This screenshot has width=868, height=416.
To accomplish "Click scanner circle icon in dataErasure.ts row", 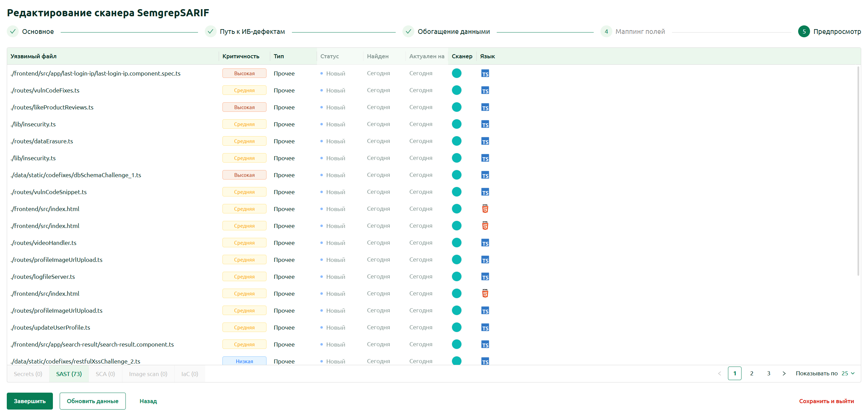I will click(456, 141).
